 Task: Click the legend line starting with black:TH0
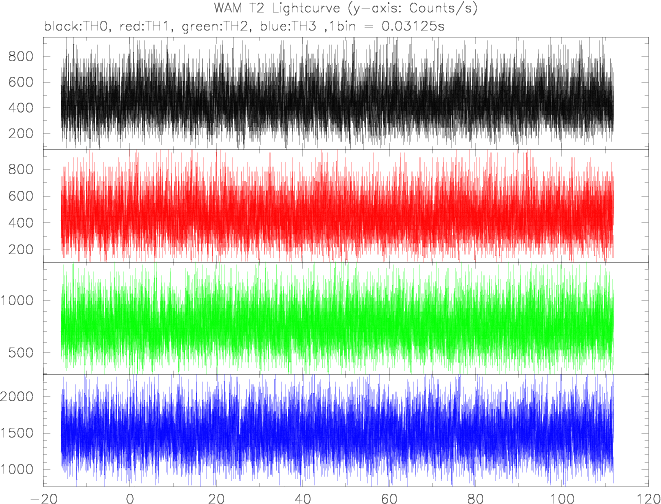click(x=245, y=26)
